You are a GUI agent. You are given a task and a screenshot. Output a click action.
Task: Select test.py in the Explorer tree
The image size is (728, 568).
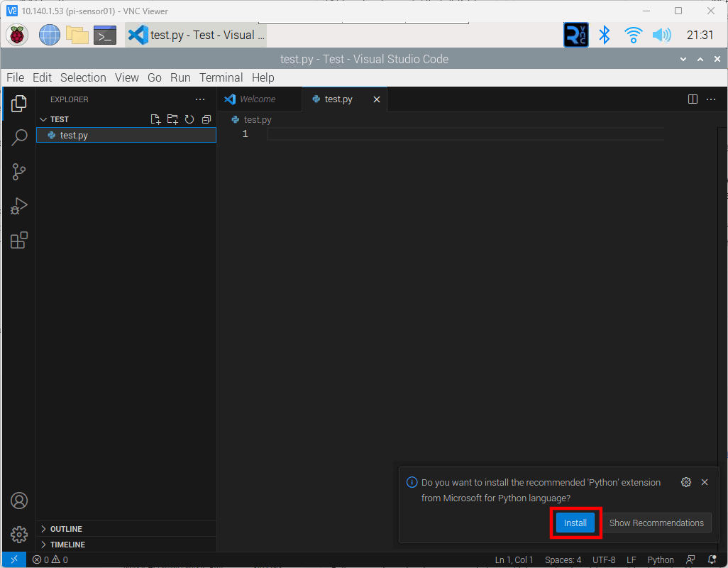pos(126,135)
